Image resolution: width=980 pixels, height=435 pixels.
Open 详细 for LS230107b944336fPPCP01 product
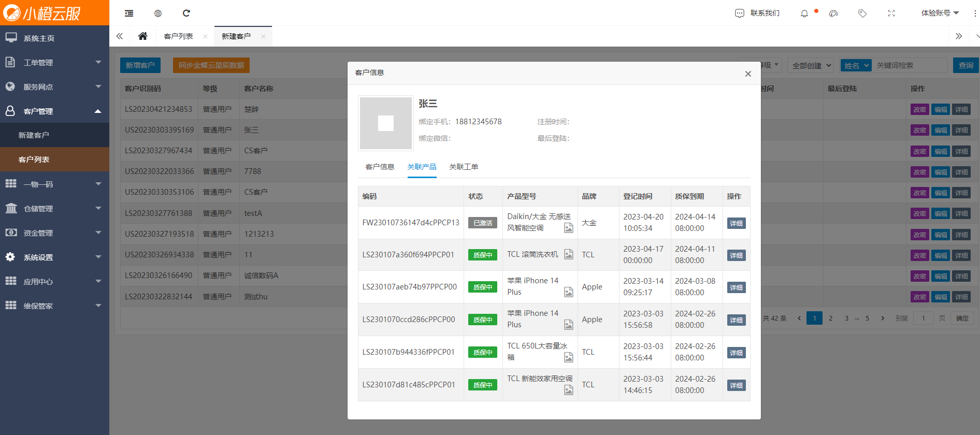click(x=736, y=353)
